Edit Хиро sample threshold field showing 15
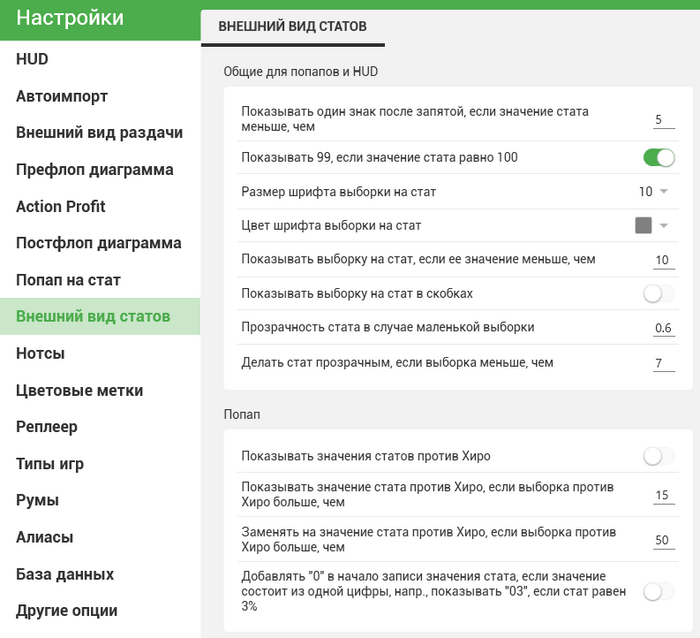700x638 pixels. click(x=664, y=495)
